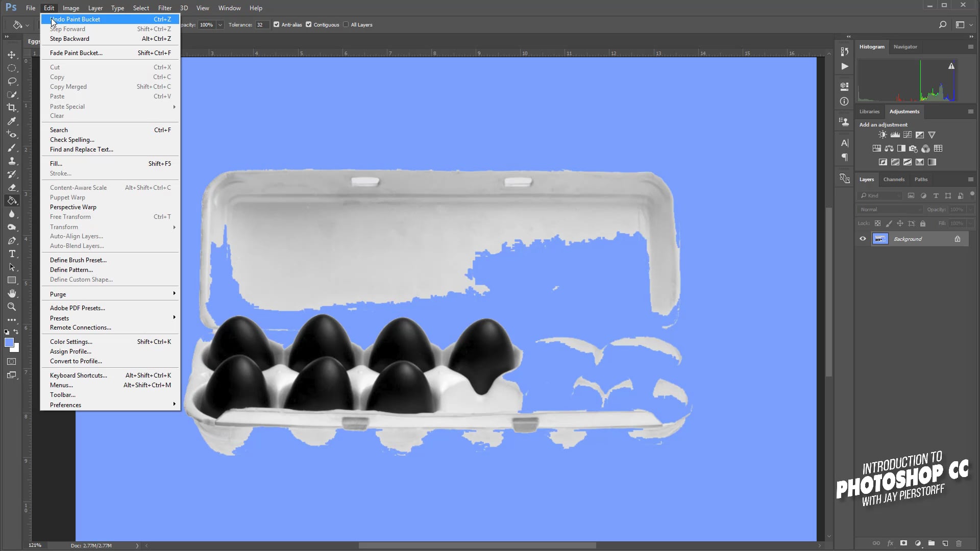Image resolution: width=980 pixels, height=551 pixels.
Task: Select the Clone Stamp tool
Action: pyautogui.click(x=12, y=161)
